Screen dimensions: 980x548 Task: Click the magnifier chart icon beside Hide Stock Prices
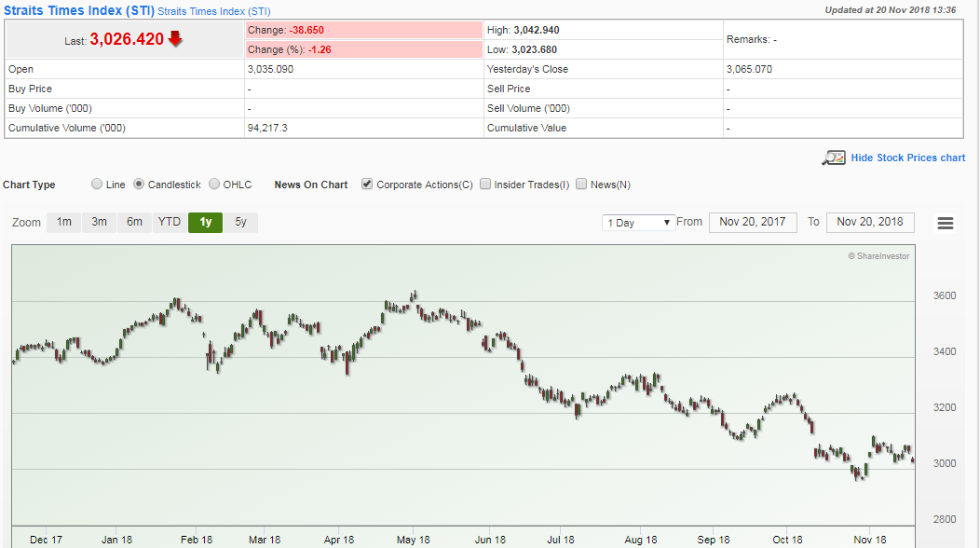coord(833,158)
